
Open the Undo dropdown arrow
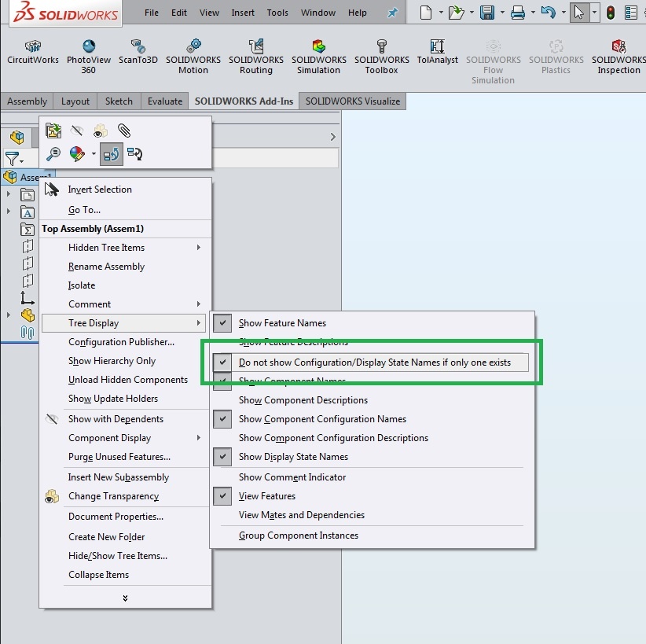coord(563,13)
